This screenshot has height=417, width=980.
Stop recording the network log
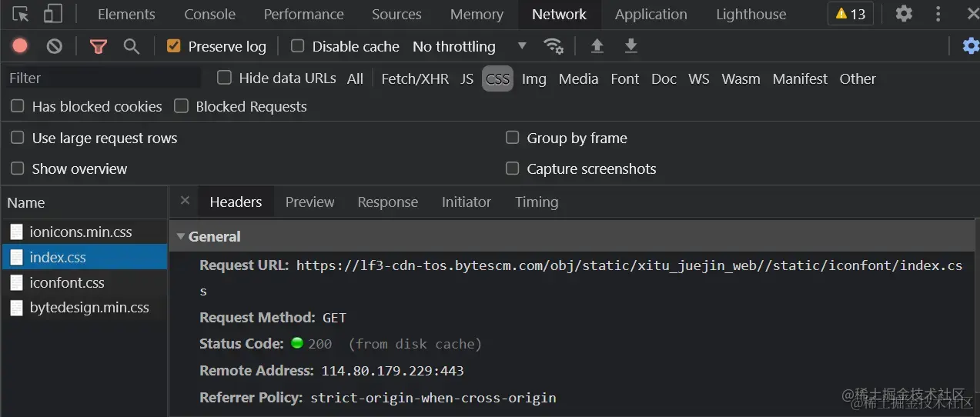coord(20,46)
